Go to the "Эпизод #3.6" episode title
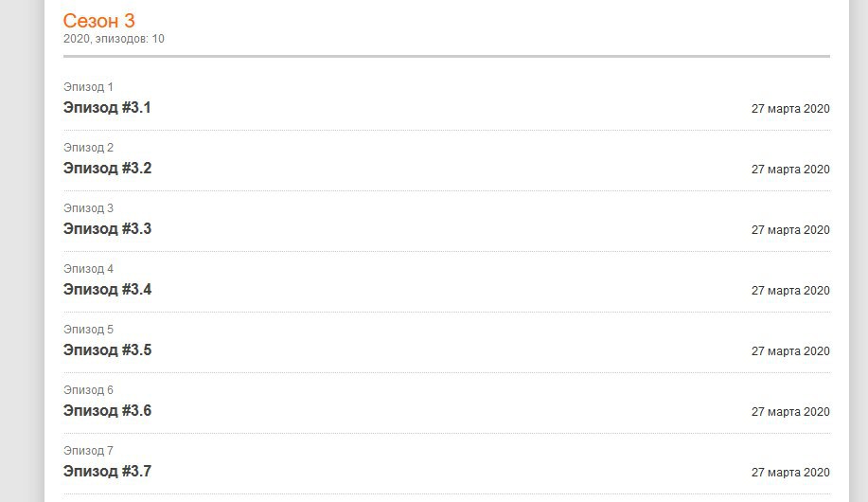 [x=107, y=411]
